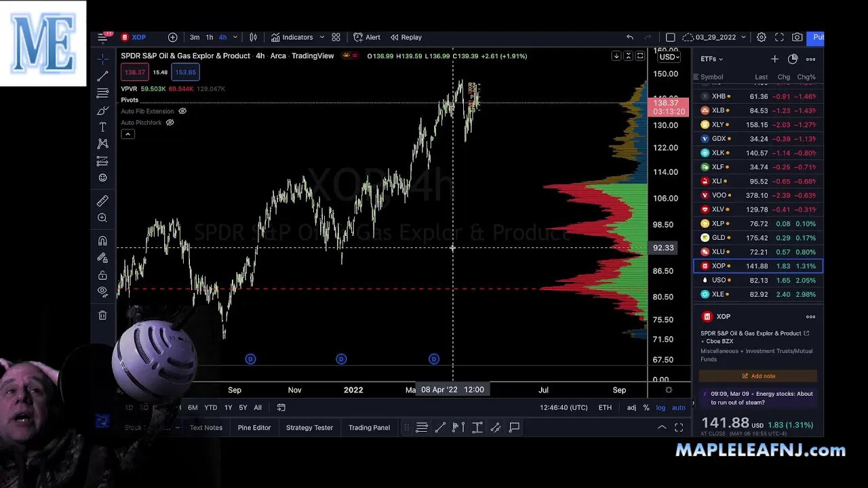
Task: Collapse the indicator legend
Action: 127,134
